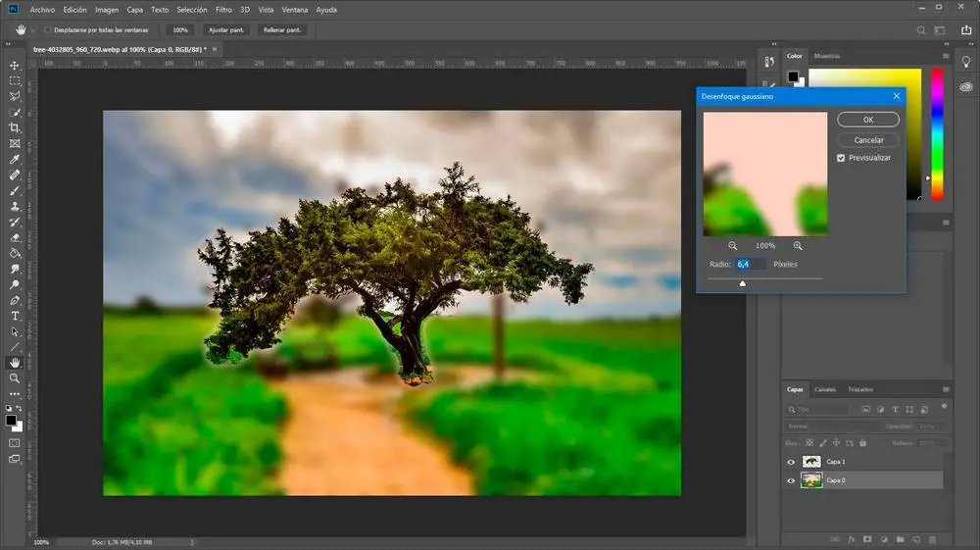Select the Zoom tool in the toolbar
This screenshot has height=550, width=980.
15,377
